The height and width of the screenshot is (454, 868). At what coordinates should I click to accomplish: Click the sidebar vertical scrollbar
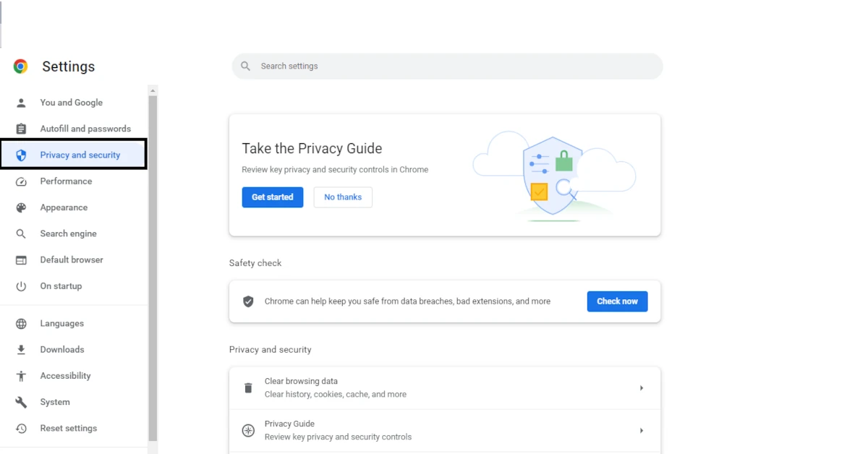click(153, 267)
